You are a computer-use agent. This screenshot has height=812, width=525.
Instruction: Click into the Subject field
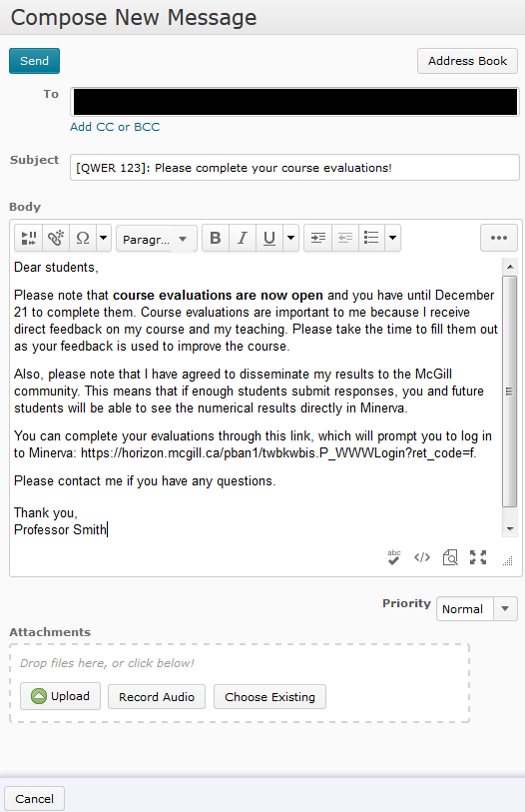click(x=294, y=167)
